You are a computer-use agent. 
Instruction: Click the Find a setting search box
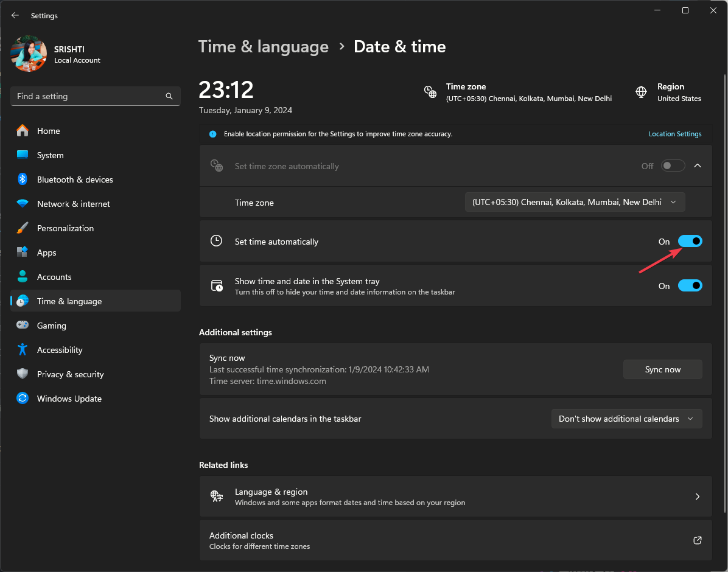click(88, 96)
